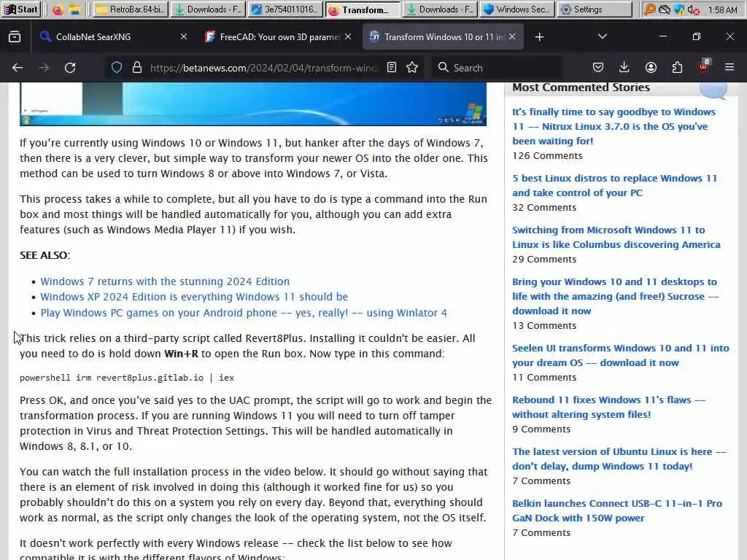Click the Most Commented Stories heading
The height and width of the screenshot is (560, 747).
click(581, 87)
